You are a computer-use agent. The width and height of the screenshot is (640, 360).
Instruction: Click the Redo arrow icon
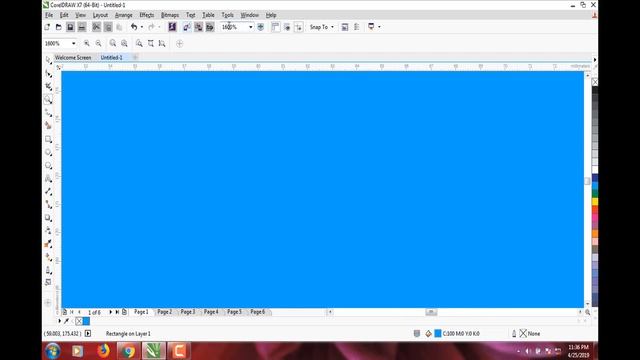pyautogui.click(x=151, y=27)
